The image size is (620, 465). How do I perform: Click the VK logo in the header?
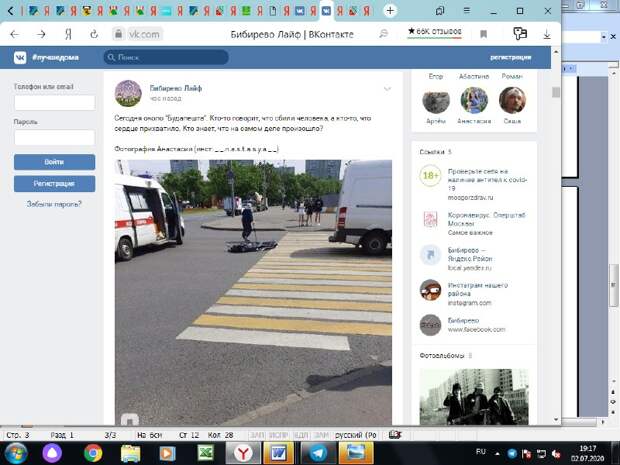(x=20, y=58)
